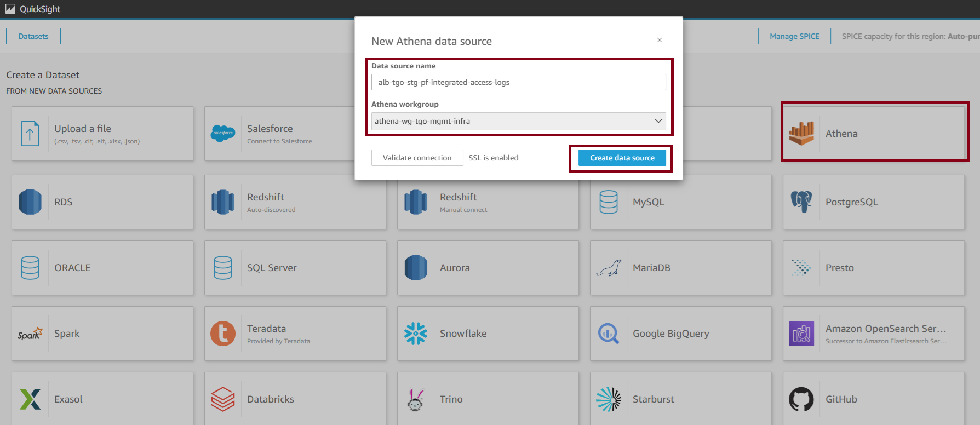Choose the Starburst icon
The width and height of the screenshot is (980, 425).
[x=609, y=399]
